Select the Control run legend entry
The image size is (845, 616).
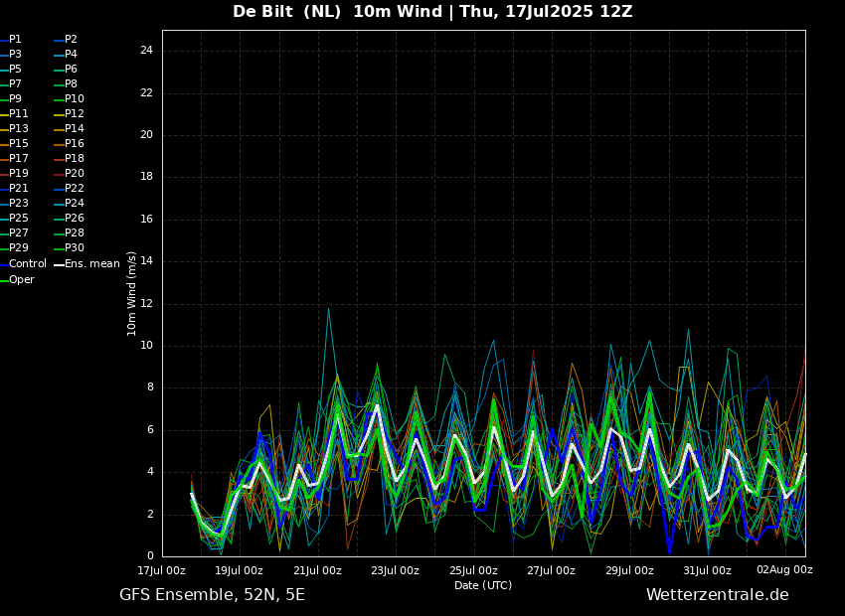[28, 264]
